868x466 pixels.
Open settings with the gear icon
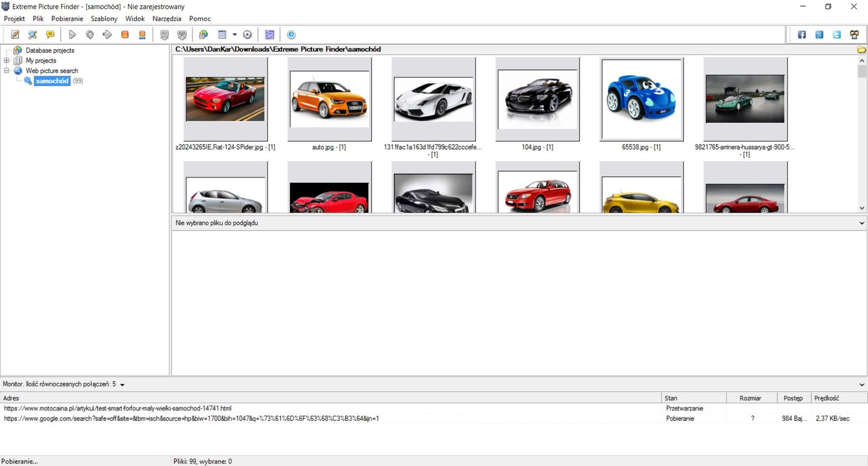(x=247, y=35)
